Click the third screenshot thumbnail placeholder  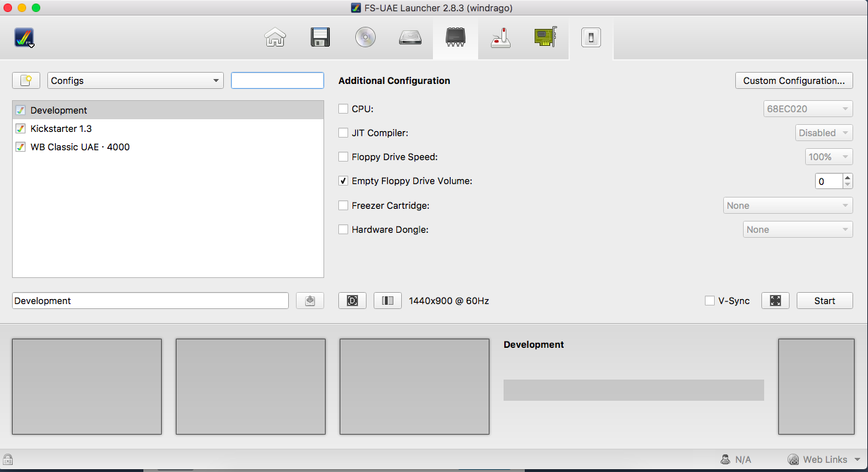[415, 387]
